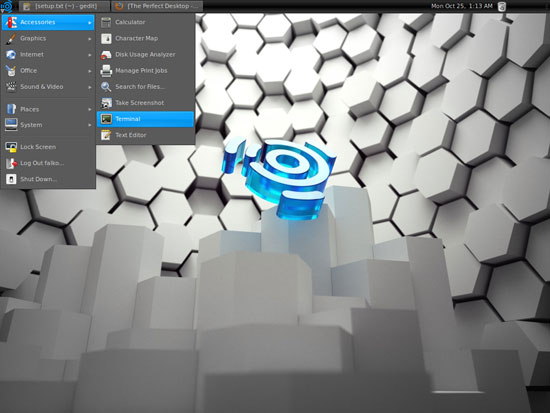
Task: Switch to setup.txt gedit window
Action: click(x=64, y=6)
